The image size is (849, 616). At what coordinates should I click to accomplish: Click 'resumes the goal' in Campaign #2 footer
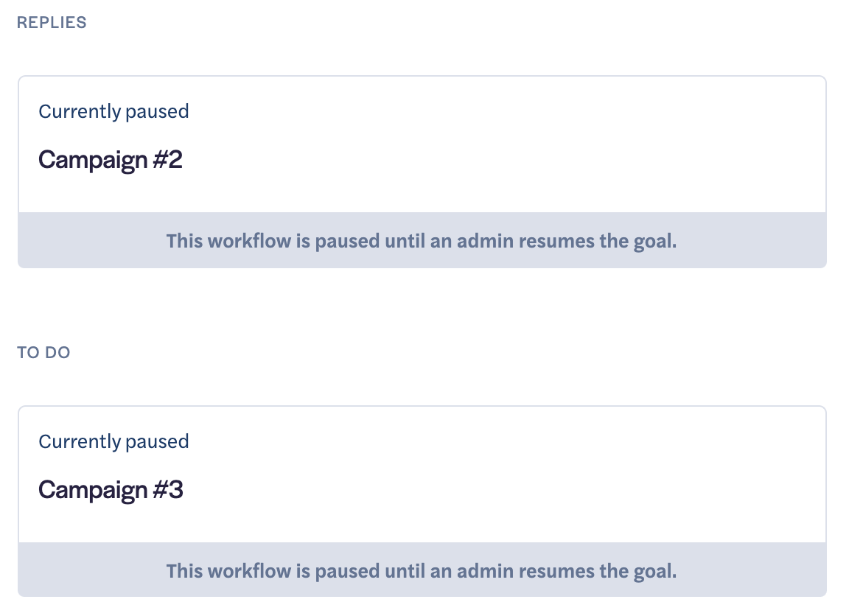pyautogui.click(x=594, y=241)
